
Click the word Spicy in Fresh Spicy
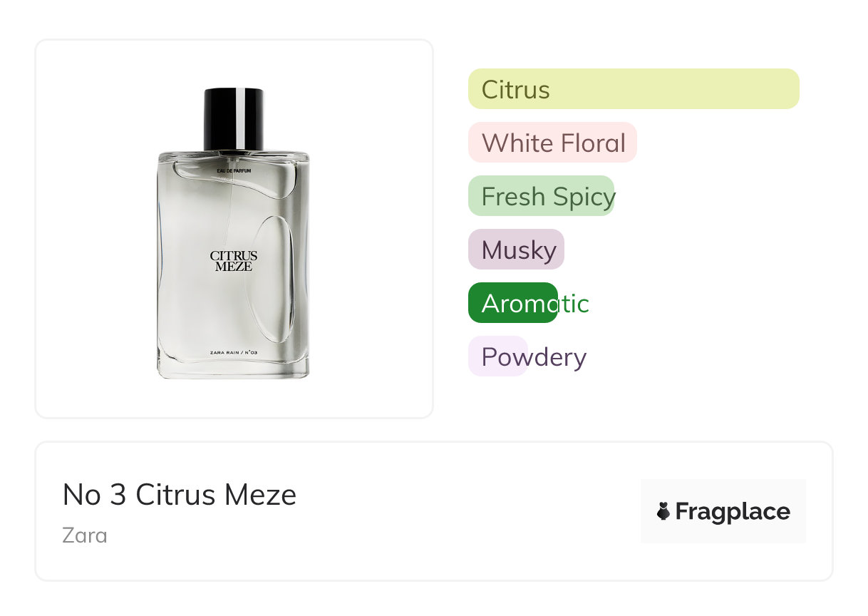(x=582, y=196)
